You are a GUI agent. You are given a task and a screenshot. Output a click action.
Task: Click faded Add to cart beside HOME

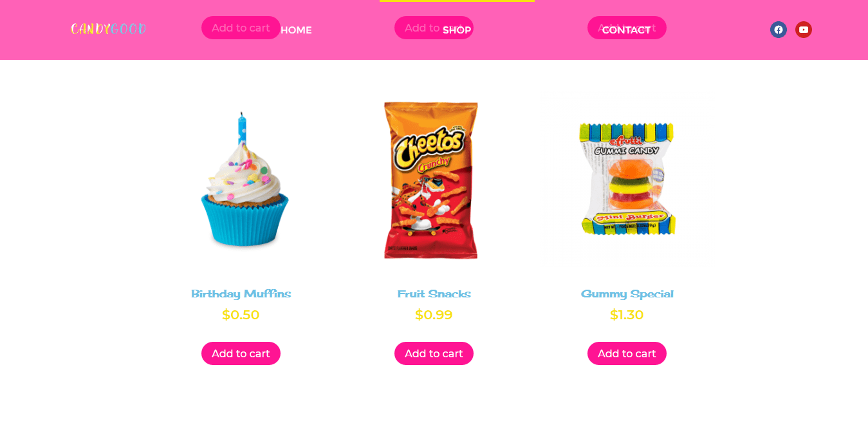[241, 28]
